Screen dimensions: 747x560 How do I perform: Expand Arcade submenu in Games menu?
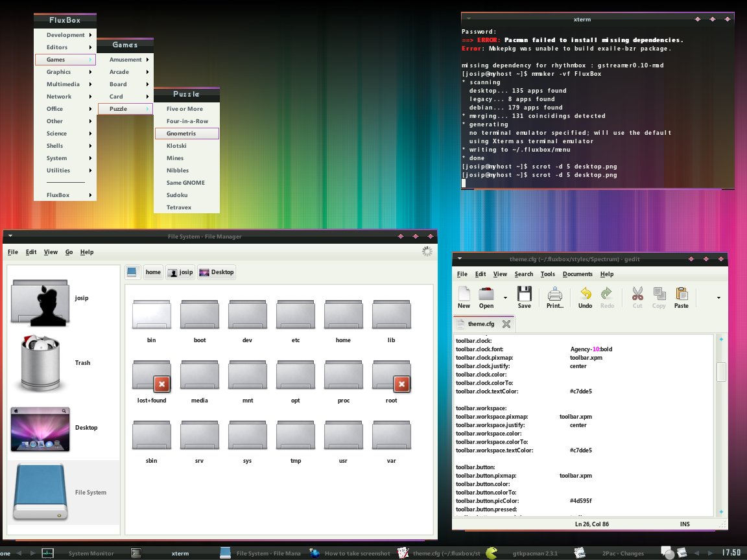point(125,72)
